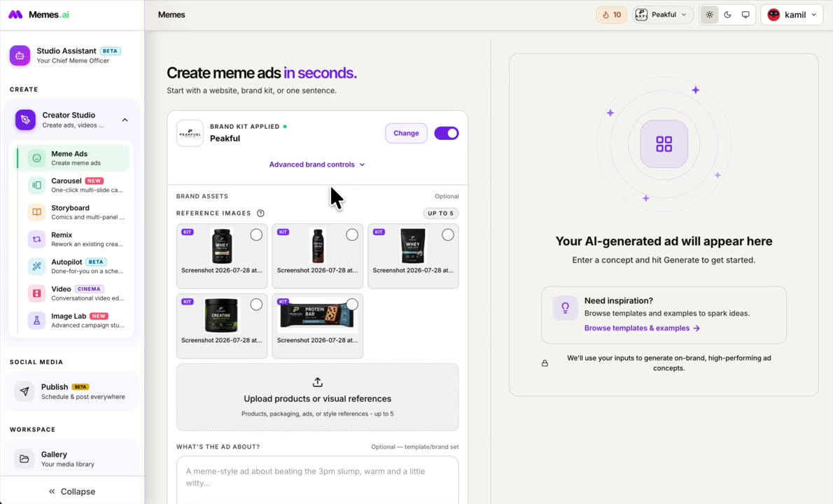Open Studio Assistant robot icon

tap(20, 55)
